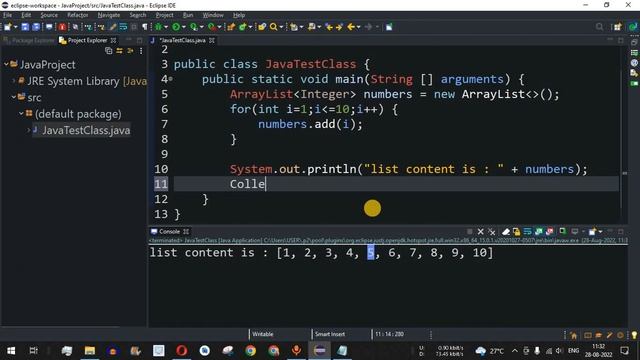Open the Navigate menu

pyautogui.click(x=109, y=15)
